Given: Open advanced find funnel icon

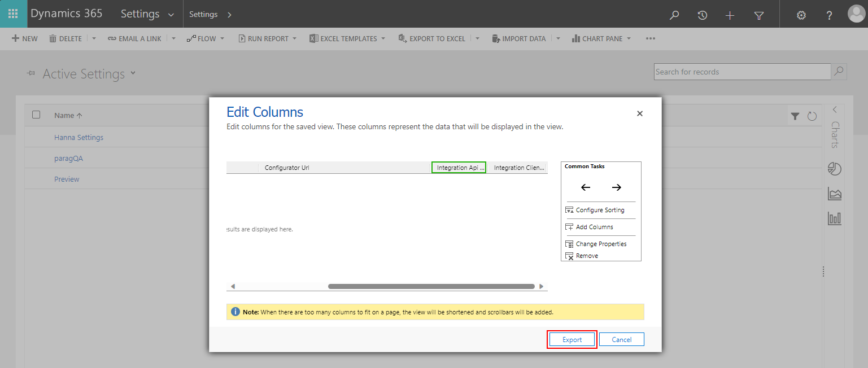Looking at the screenshot, I should [758, 15].
